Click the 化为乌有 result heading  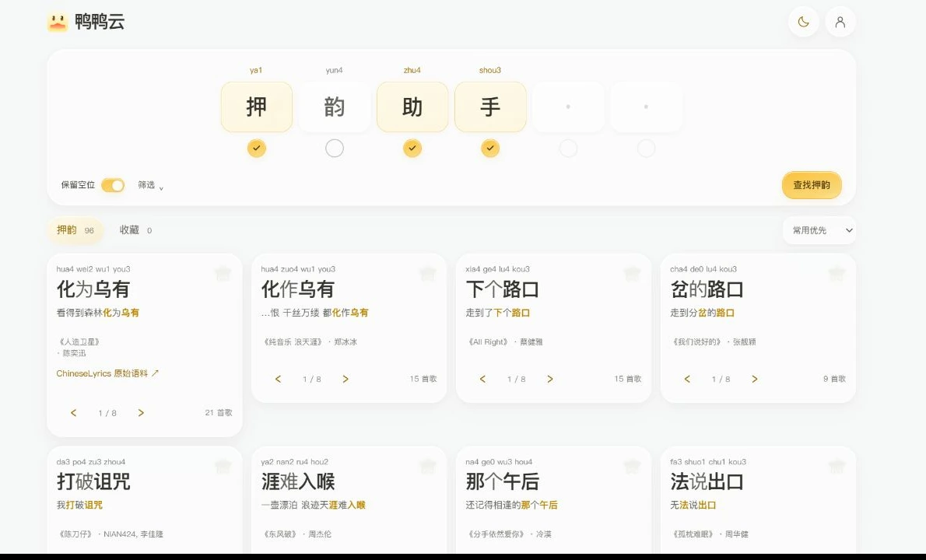(x=93, y=289)
